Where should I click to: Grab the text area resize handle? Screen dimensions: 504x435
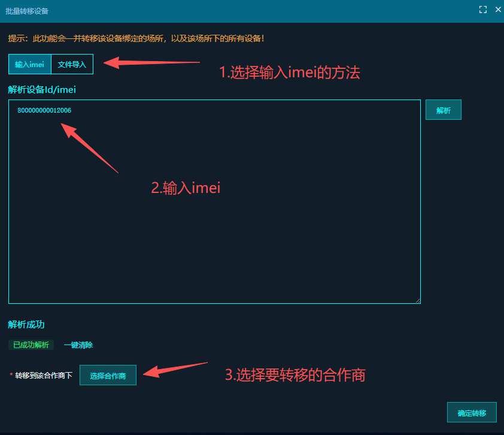(x=418, y=301)
